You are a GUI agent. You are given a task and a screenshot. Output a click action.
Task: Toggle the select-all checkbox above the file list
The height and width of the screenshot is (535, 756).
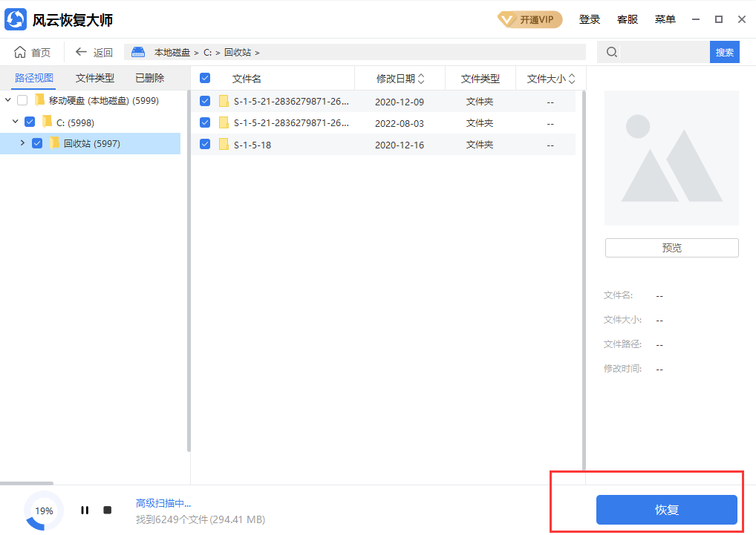[x=205, y=78]
